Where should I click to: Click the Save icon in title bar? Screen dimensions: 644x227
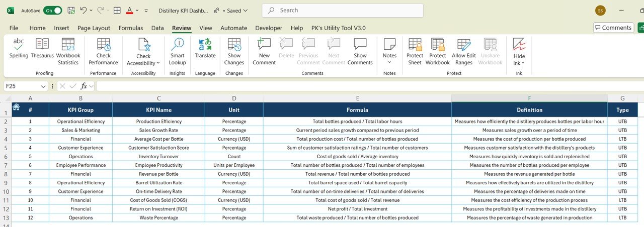[71, 10]
